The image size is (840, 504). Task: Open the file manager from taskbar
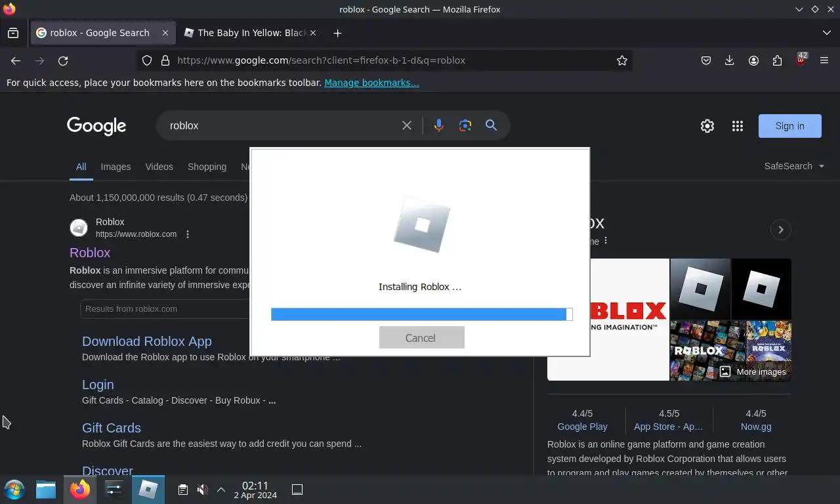click(46, 490)
